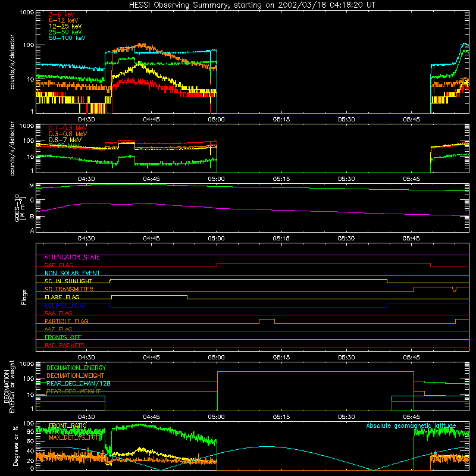Click the "REAR_DEC_WEIGHT" legend label

pos(73,392)
